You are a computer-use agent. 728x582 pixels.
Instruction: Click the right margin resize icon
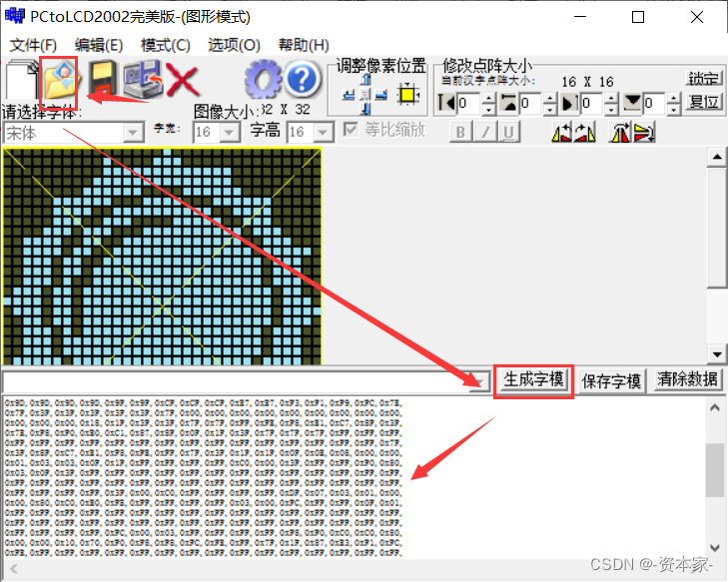point(570,103)
